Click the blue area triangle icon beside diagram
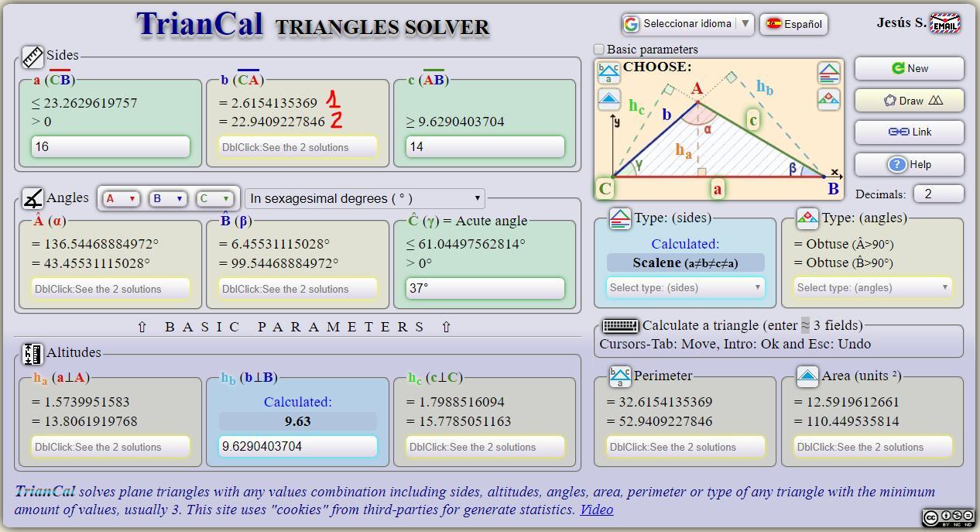980x532 pixels. tap(609, 99)
